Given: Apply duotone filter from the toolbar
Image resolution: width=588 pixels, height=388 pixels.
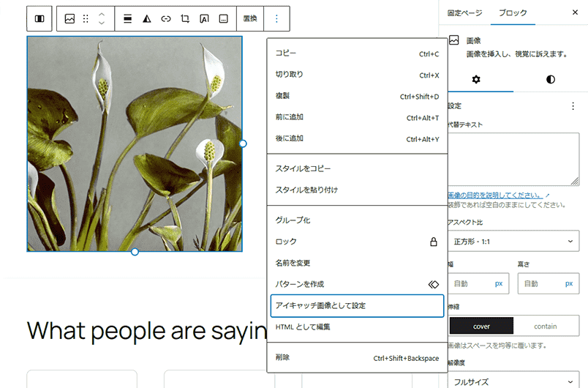Looking at the screenshot, I should (x=146, y=19).
